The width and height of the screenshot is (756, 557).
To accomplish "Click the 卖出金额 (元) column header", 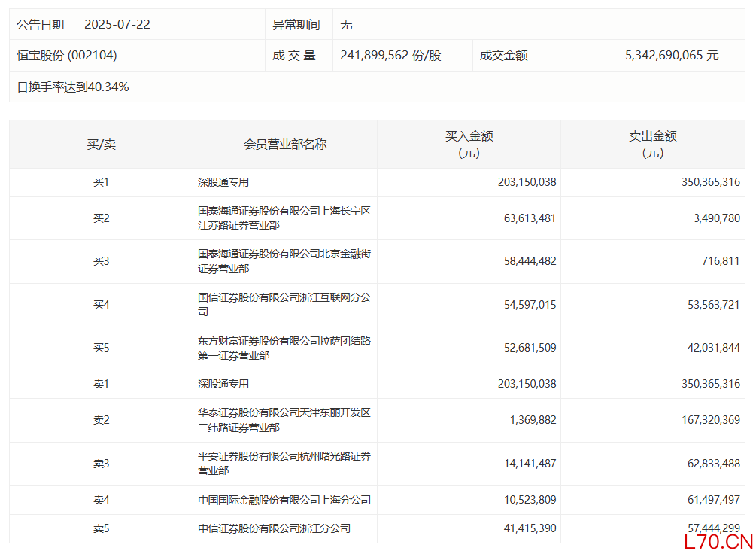I will point(652,145).
